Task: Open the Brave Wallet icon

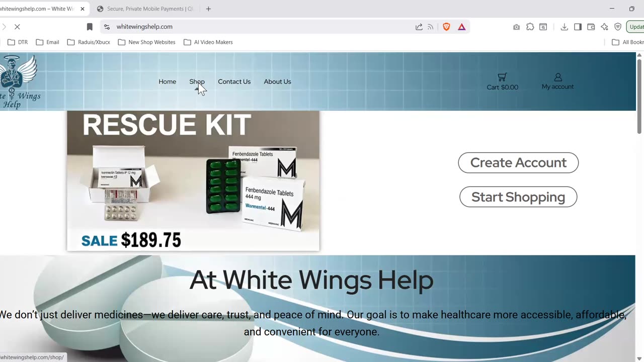Action: coord(591,27)
